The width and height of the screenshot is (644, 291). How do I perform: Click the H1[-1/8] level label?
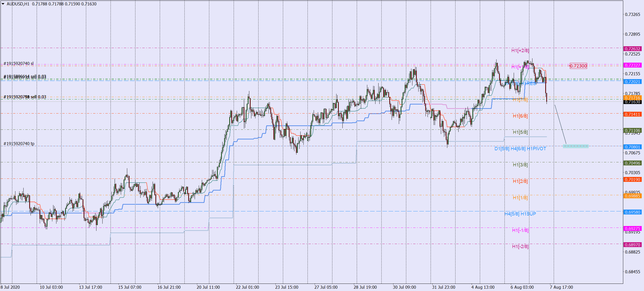pyautogui.click(x=520, y=230)
